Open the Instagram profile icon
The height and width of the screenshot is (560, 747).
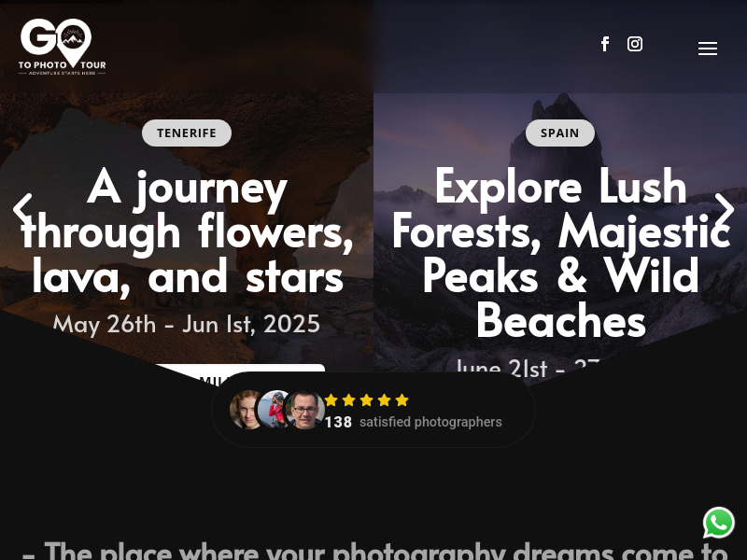coord(635,44)
